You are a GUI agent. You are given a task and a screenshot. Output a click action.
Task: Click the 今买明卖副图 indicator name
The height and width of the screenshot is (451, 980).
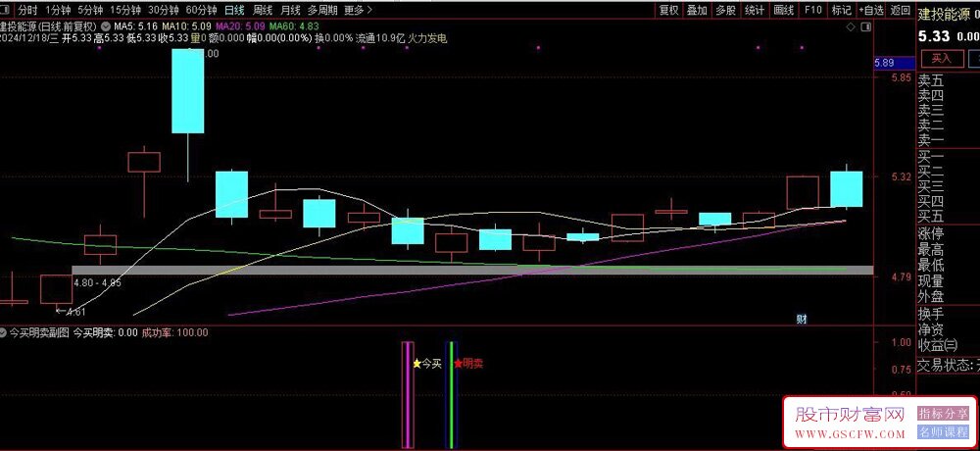pos(38,332)
